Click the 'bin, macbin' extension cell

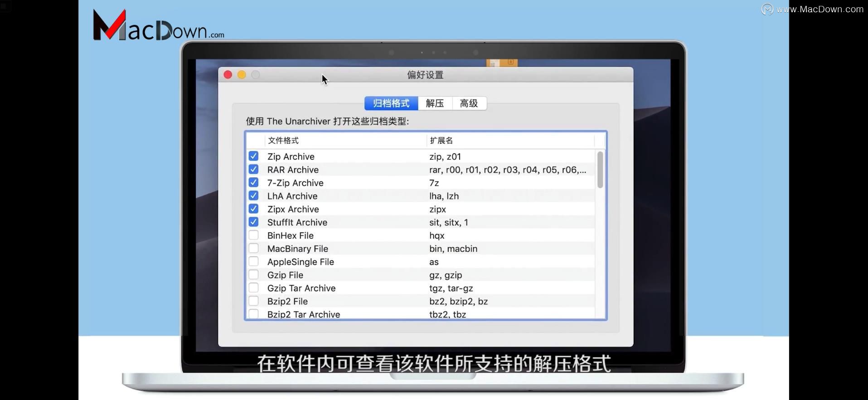(x=453, y=249)
